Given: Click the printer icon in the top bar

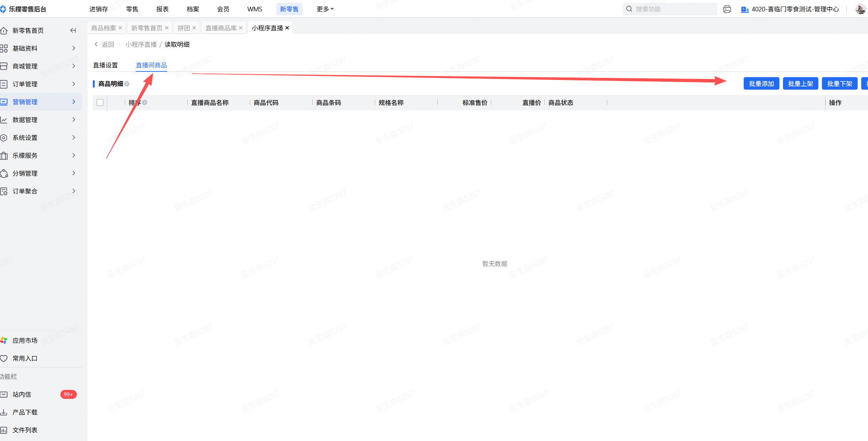Looking at the screenshot, I should (727, 9).
